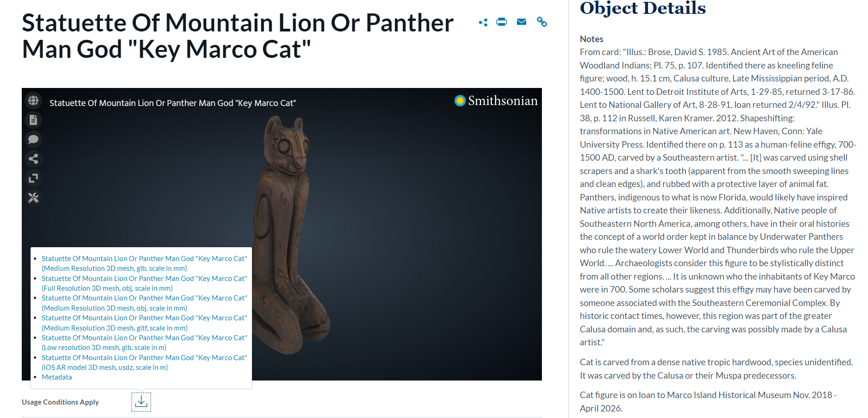Toggle the annotations speech bubble icon
The width and height of the screenshot is (868, 418).
(33, 139)
